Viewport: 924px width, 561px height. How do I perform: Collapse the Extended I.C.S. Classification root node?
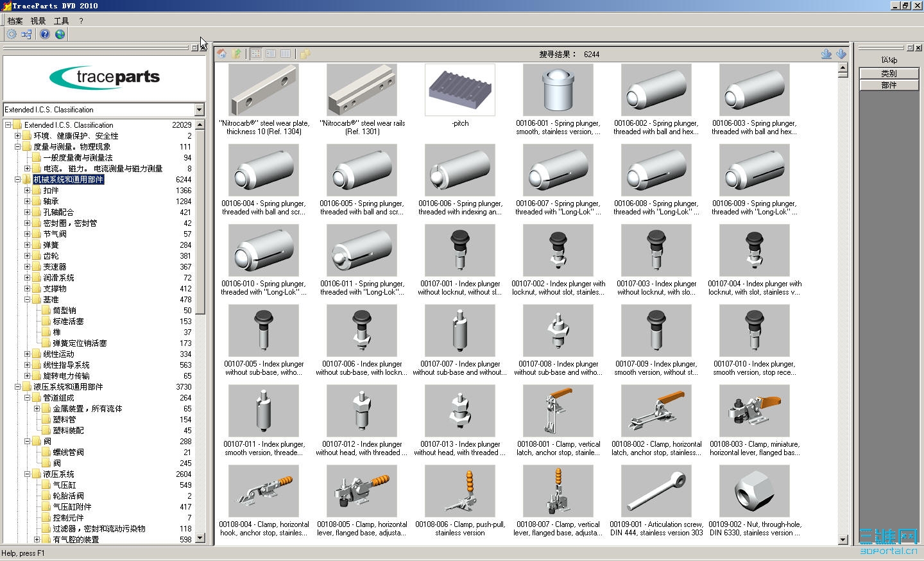[8, 125]
